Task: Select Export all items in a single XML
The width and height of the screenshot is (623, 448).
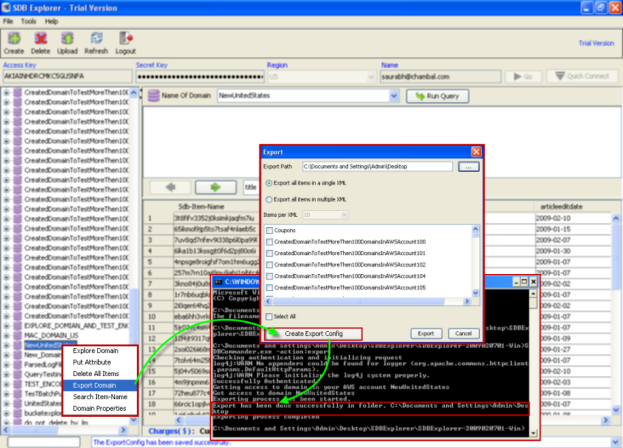Action: click(269, 183)
